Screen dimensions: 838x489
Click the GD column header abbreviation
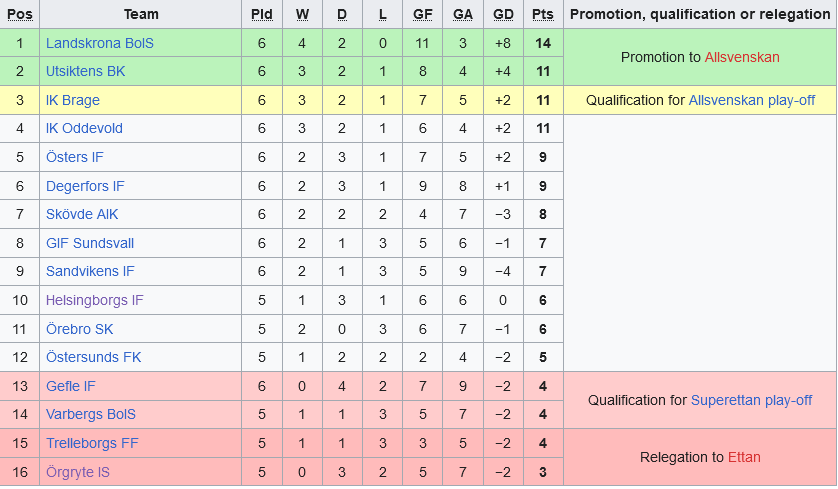[503, 14]
